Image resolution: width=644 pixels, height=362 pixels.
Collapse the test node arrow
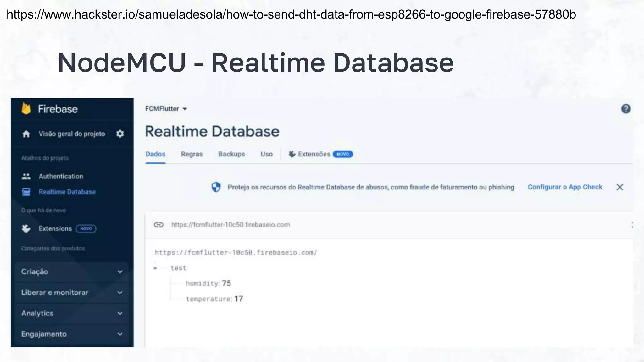(x=155, y=268)
